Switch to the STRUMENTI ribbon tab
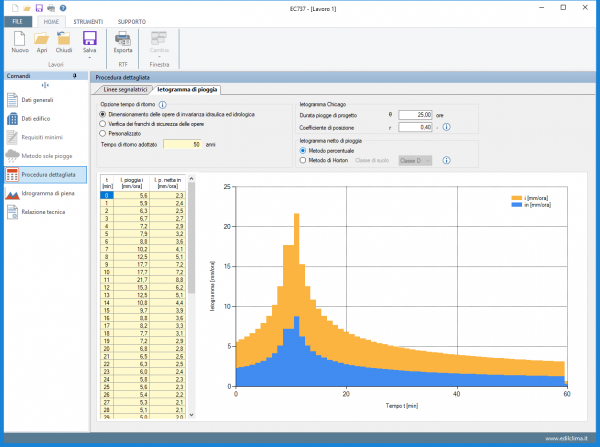Viewport: 600px width, 447px height. click(87, 20)
